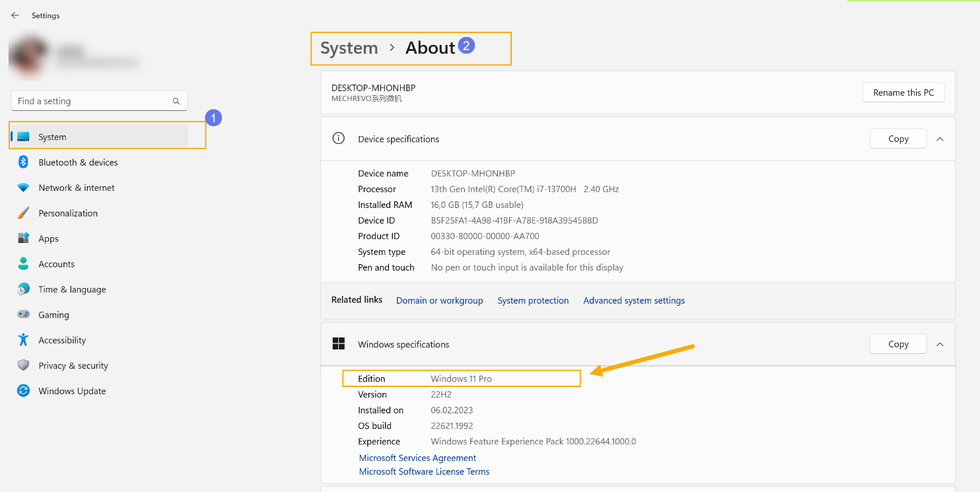Copy the Device specifications

pos(898,139)
